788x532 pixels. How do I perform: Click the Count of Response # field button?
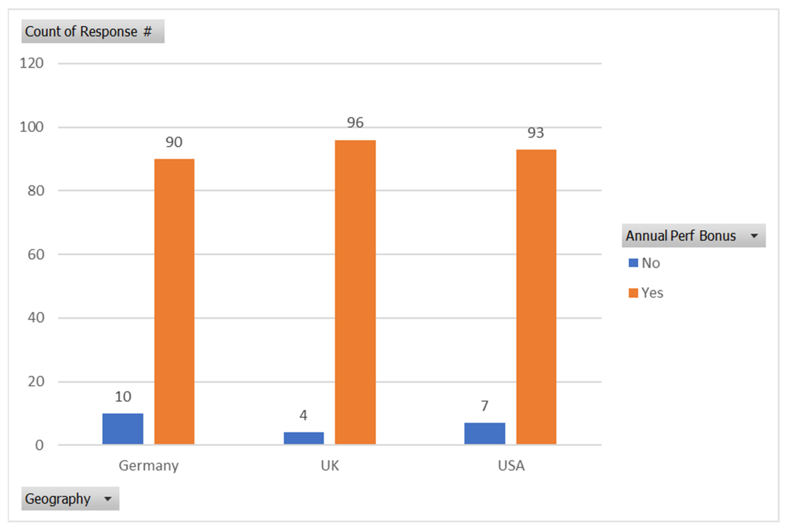(x=93, y=32)
